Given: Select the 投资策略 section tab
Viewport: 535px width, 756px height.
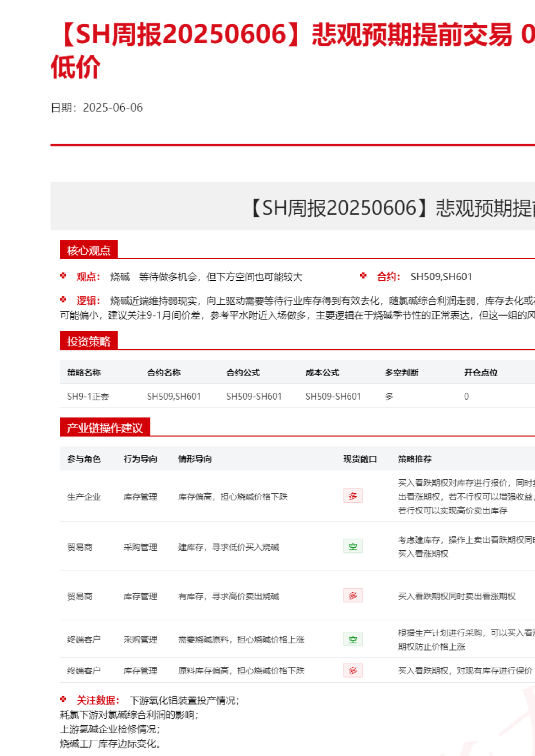Looking at the screenshot, I should tap(89, 341).
